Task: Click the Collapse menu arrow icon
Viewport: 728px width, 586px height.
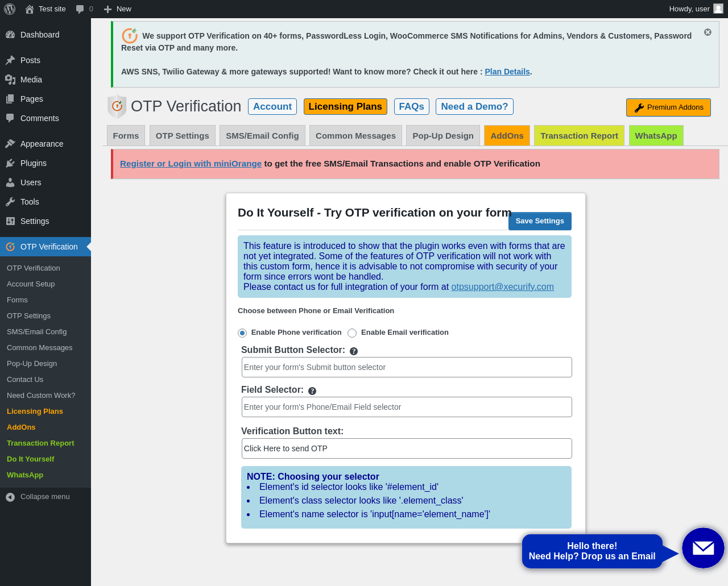Action: (x=10, y=497)
